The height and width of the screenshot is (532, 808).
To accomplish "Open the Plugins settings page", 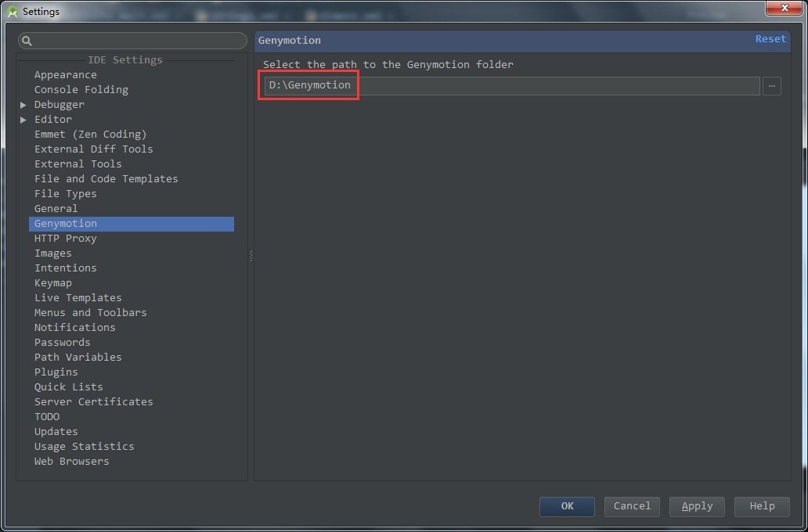I will pos(56,372).
